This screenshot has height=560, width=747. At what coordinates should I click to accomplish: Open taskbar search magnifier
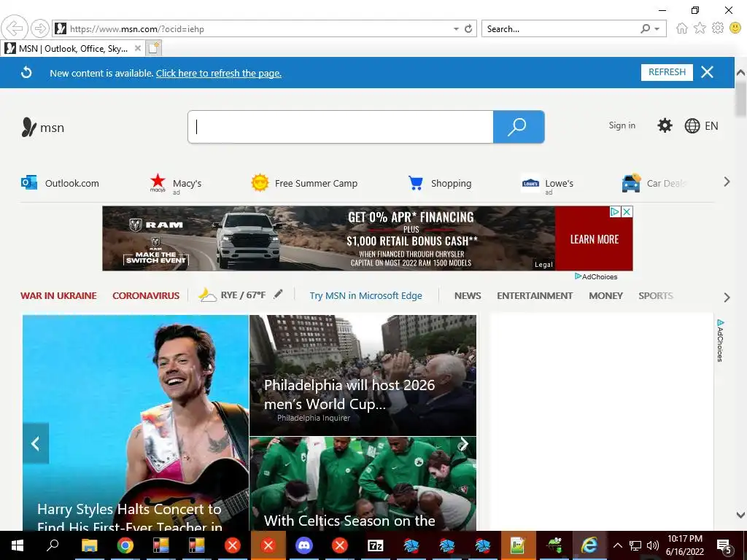point(53,545)
